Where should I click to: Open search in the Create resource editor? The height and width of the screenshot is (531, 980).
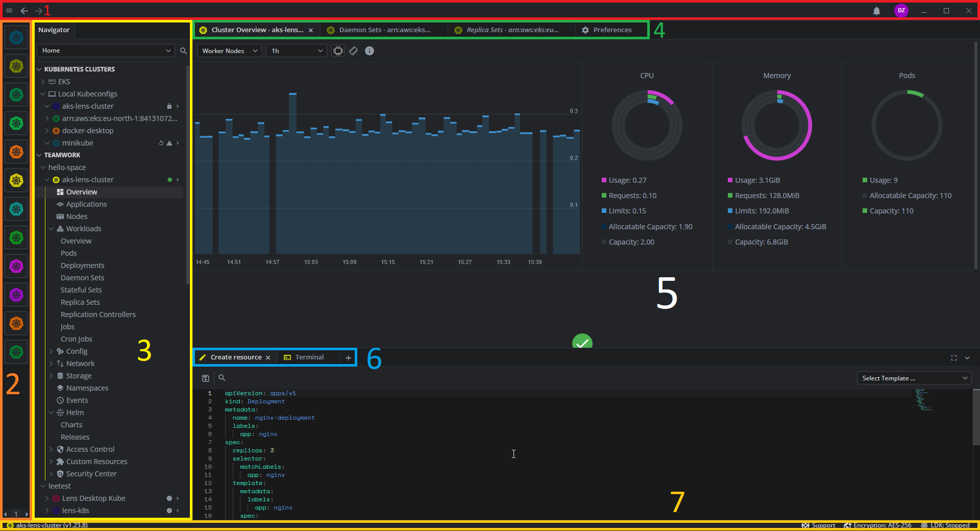click(222, 378)
